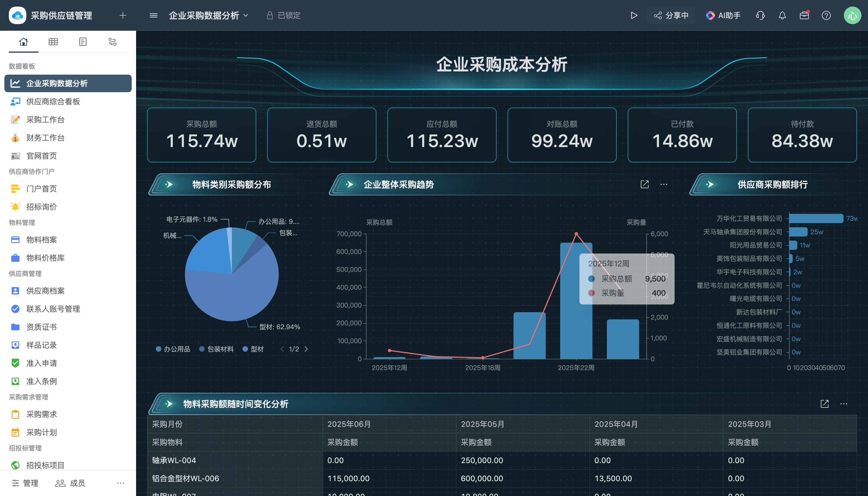Open more options for 物料采购额随时间变化分析
This screenshot has height=496, width=868.
pyautogui.click(x=844, y=404)
